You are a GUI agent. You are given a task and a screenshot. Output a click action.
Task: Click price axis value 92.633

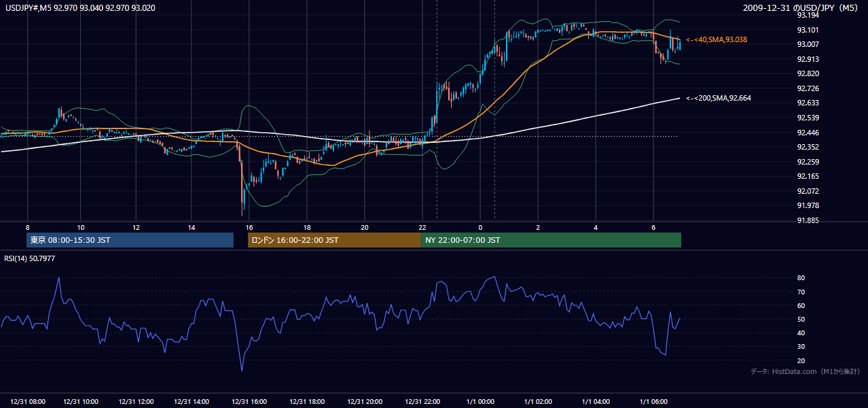[x=808, y=103]
